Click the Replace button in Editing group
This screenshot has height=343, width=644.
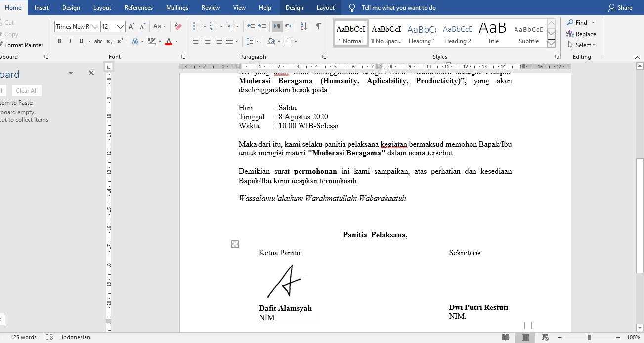pos(582,34)
